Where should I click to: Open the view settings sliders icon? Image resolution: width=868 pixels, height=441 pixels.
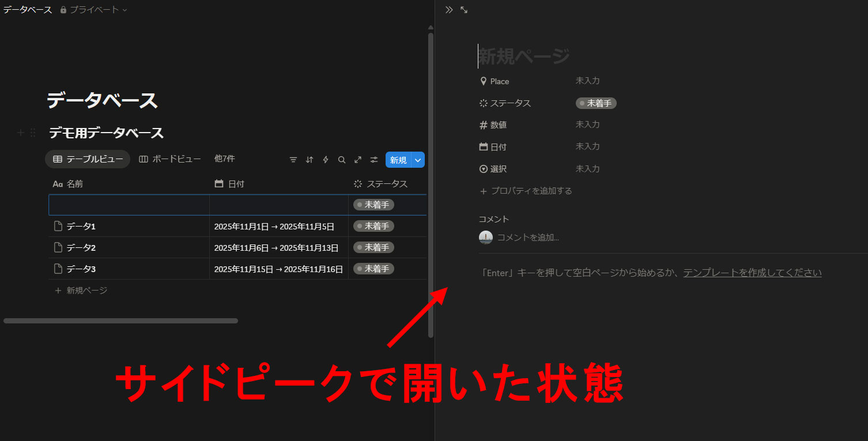(x=374, y=160)
